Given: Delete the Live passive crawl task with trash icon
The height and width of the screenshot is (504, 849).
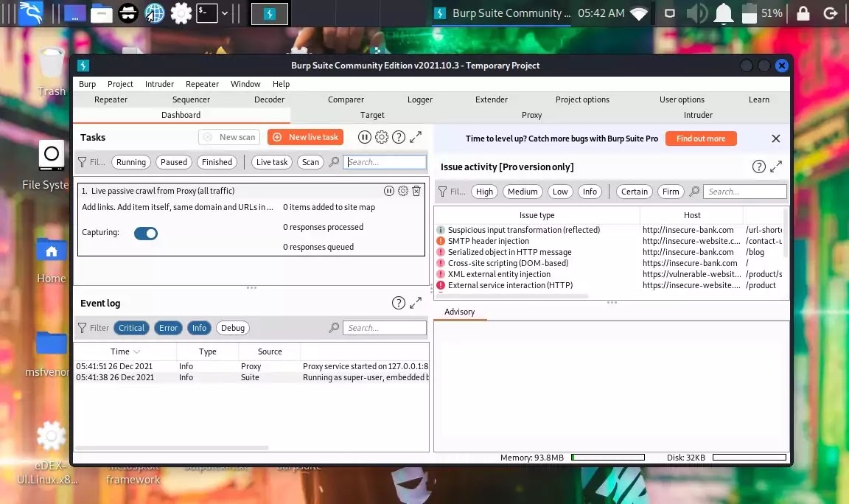Looking at the screenshot, I should click(x=416, y=191).
